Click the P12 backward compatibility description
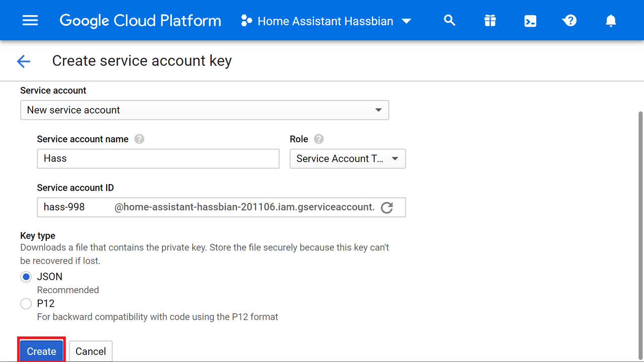 tap(157, 317)
